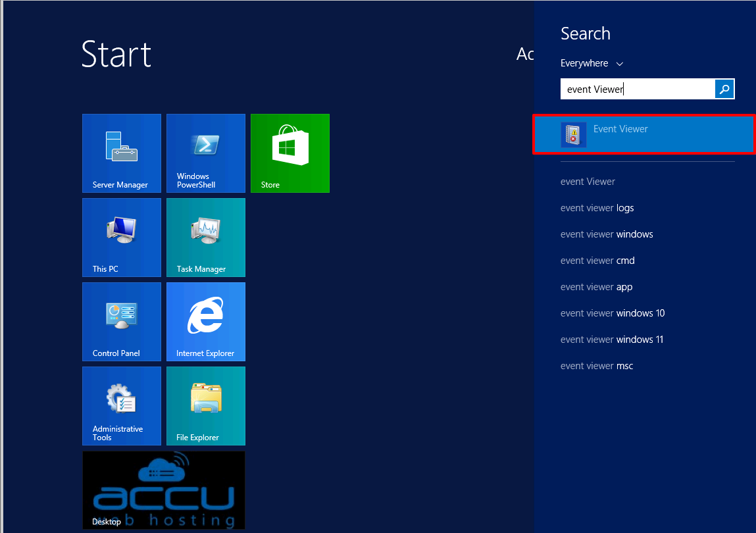Expand the Everywhere search scope dropdown
Screen dimensions: 756x533
(592, 63)
